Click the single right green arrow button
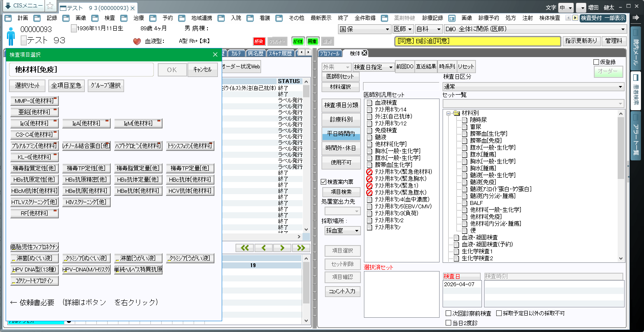The image size is (644, 332). coord(282,248)
